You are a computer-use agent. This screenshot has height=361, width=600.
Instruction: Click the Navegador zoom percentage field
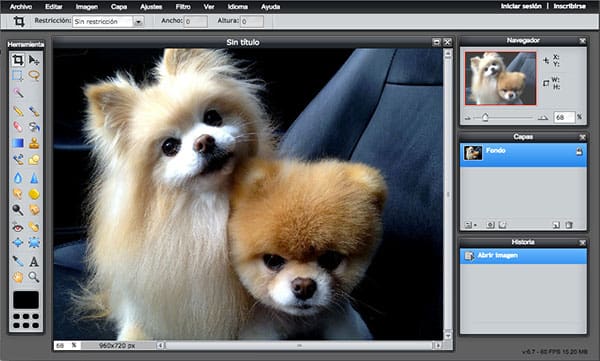pos(564,117)
